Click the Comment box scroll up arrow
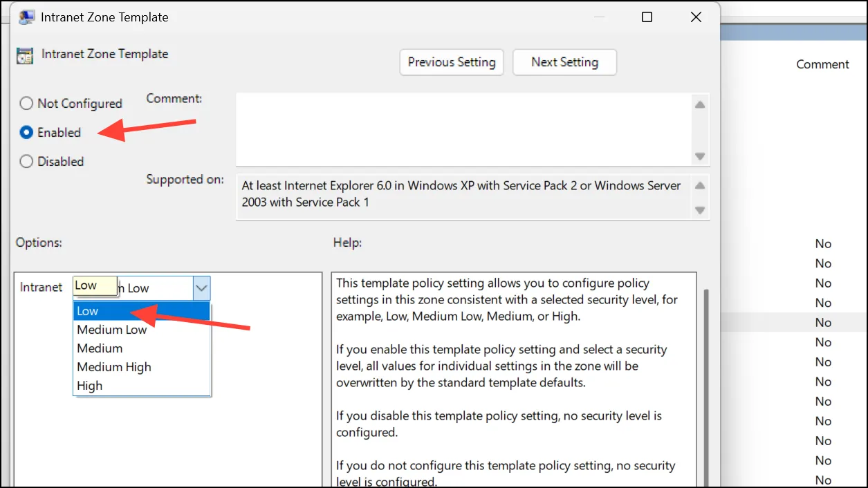This screenshot has width=868, height=488. coord(700,105)
